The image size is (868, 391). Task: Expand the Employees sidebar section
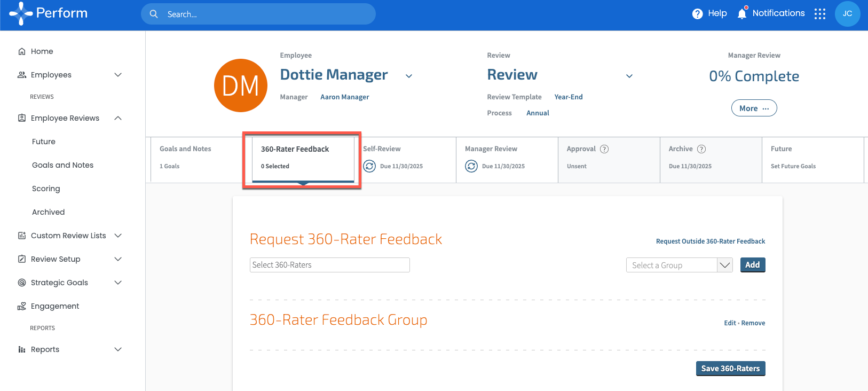pyautogui.click(x=118, y=75)
